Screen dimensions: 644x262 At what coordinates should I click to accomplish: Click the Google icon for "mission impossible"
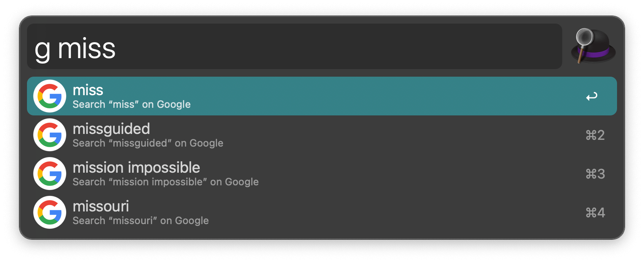coord(49,174)
